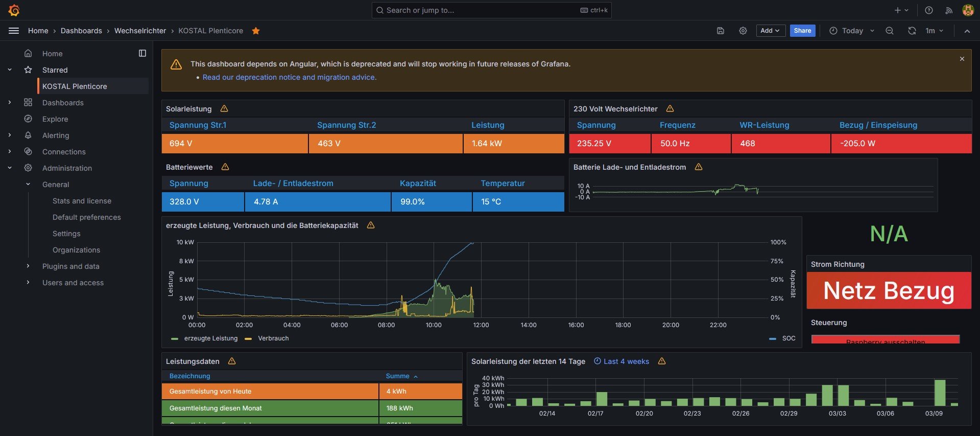This screenshot has width=980, height=436.
Task: Click the Grafana logo icon
Action: click(14, 10)
